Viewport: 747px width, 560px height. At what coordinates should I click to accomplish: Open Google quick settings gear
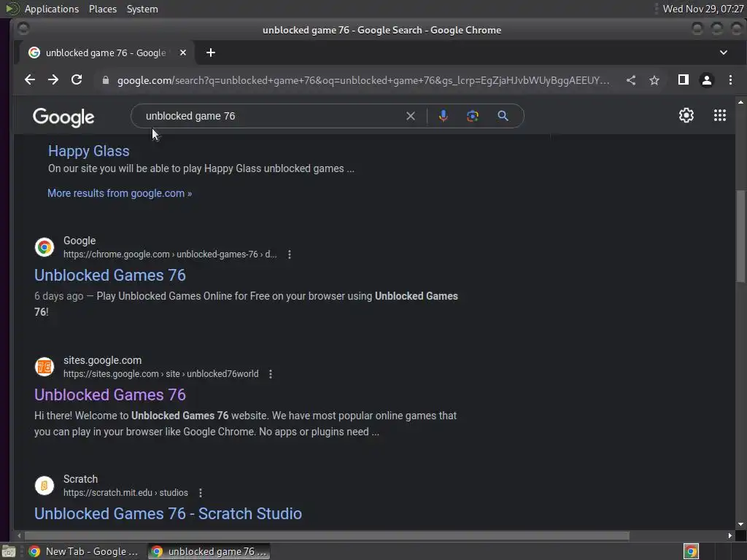(x=686, y=115)
